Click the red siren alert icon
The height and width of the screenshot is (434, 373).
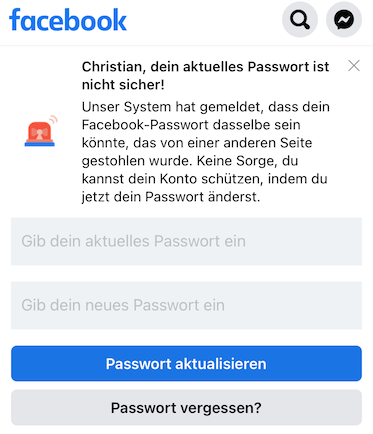pyautogui.click(x=41, y=131)
